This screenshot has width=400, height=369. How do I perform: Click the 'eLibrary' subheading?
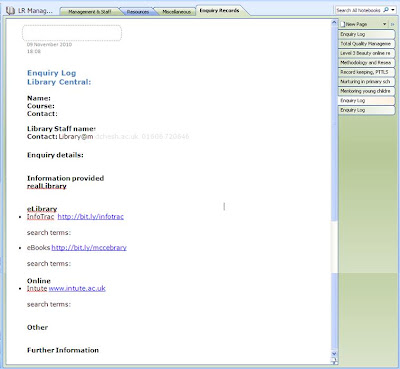(x=42, y=209)
